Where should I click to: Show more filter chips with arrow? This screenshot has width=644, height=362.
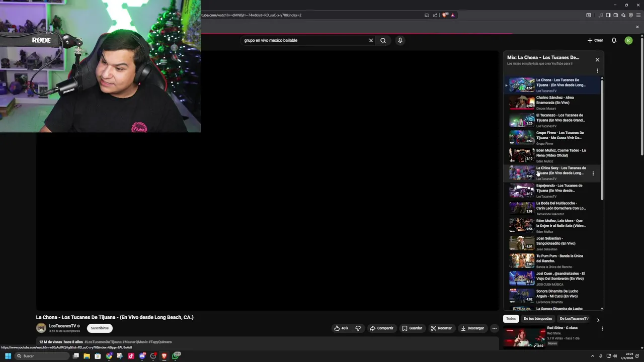click(x=598, y=320)
